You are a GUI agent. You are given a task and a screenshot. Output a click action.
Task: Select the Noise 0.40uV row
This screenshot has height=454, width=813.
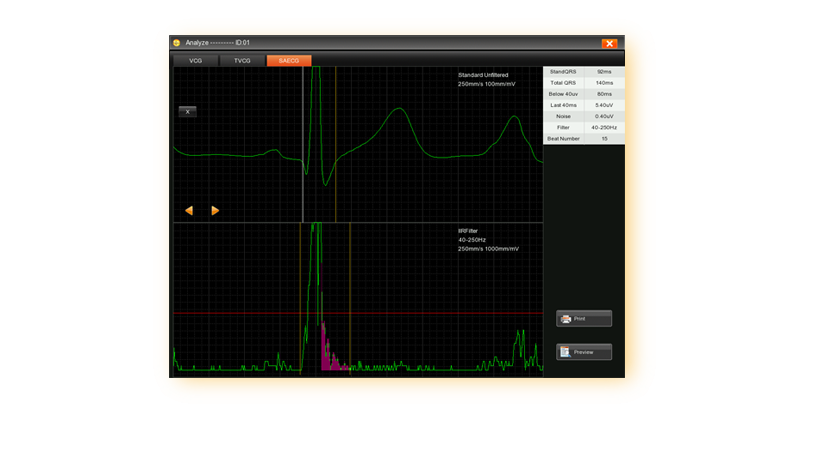point(583,116)
